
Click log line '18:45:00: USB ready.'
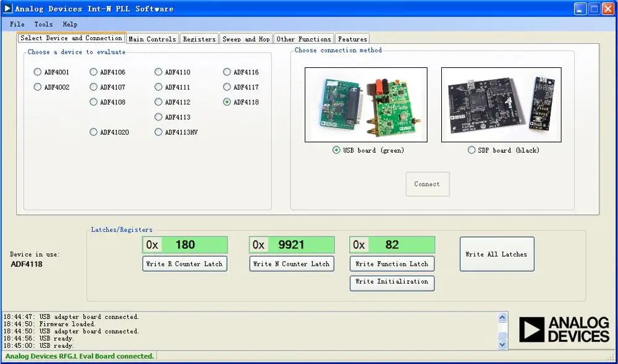39,346
